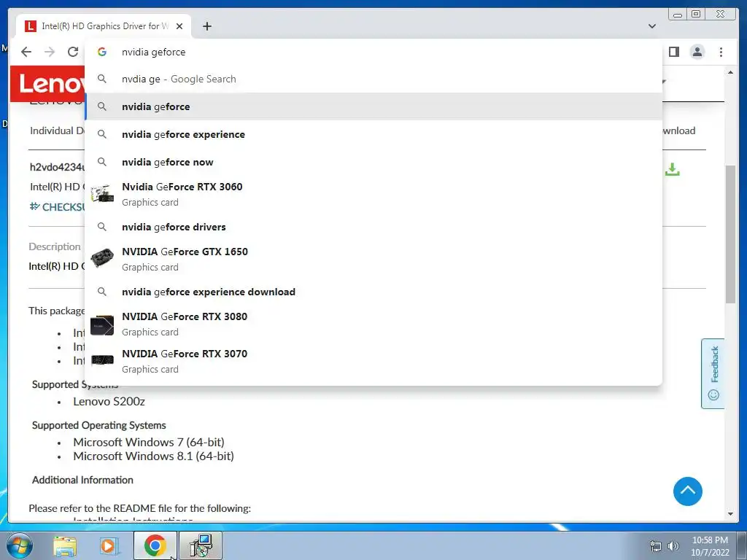Image resolution: width=747 pixels, height=560 pixels.
Task: Reload the current page
Action: pos(73,52)
